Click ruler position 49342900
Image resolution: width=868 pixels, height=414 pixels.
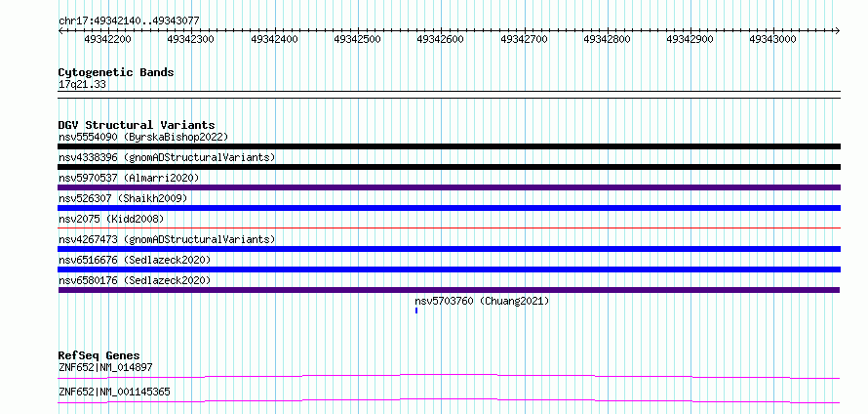(690, 39)
